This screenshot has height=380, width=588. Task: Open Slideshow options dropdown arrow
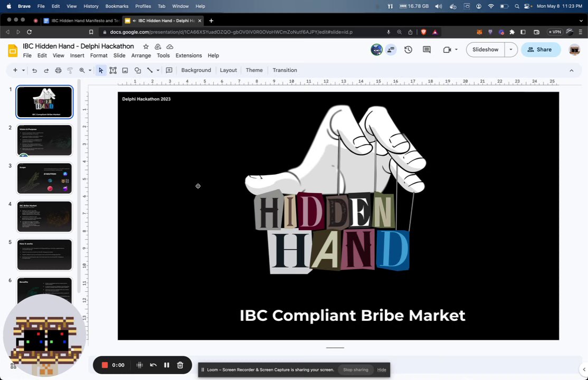[511, 50]
